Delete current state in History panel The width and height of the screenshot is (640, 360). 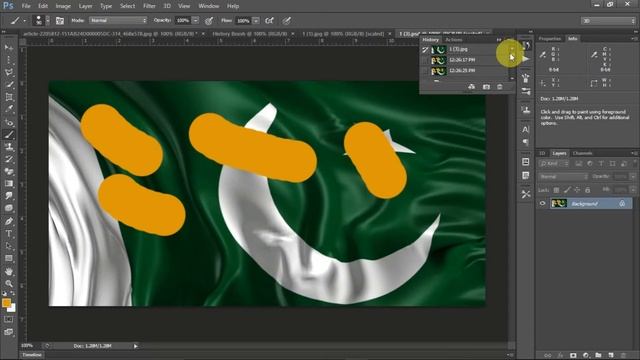[x=500, y=87]
